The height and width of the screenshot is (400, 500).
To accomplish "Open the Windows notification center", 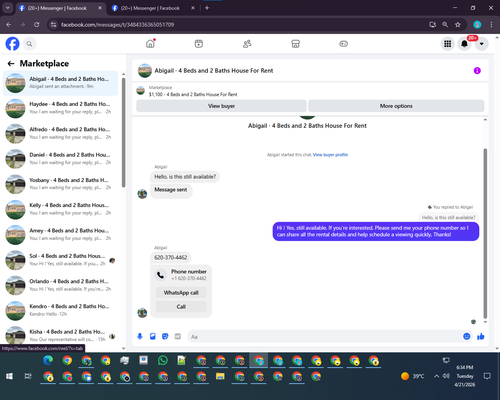I will [487, 376].
